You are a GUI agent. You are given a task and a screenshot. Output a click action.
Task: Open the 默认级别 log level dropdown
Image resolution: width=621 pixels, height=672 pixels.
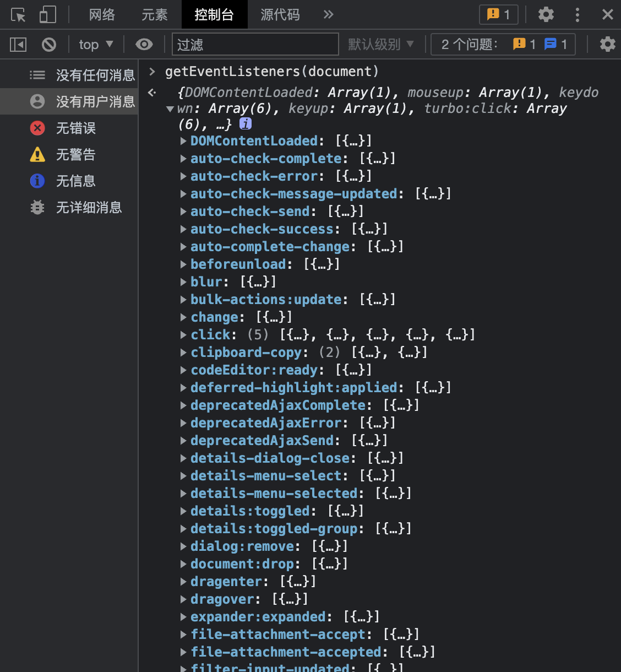[x=380, y=44]
